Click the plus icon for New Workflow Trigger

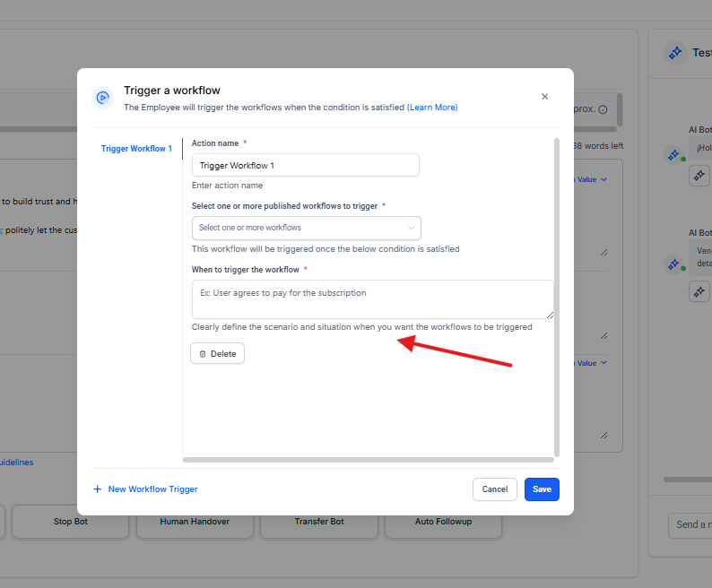(x=98, y=489)
